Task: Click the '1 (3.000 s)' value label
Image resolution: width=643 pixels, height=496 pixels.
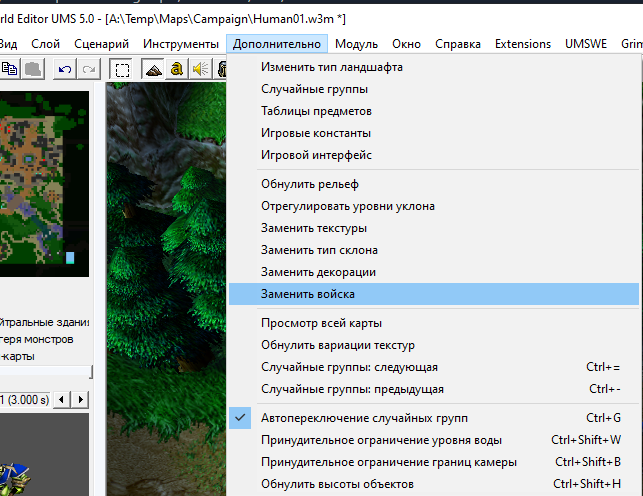Action: pos(25,400)
